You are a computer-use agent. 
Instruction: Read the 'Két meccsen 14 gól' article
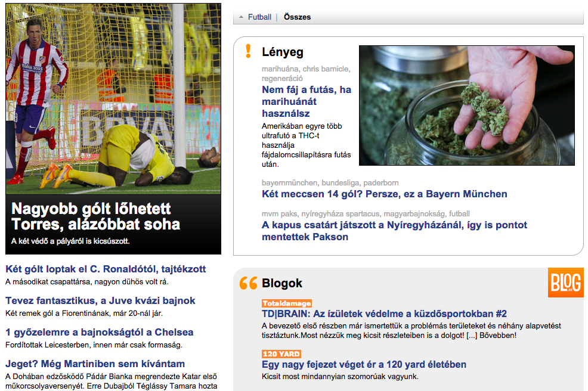384,194
